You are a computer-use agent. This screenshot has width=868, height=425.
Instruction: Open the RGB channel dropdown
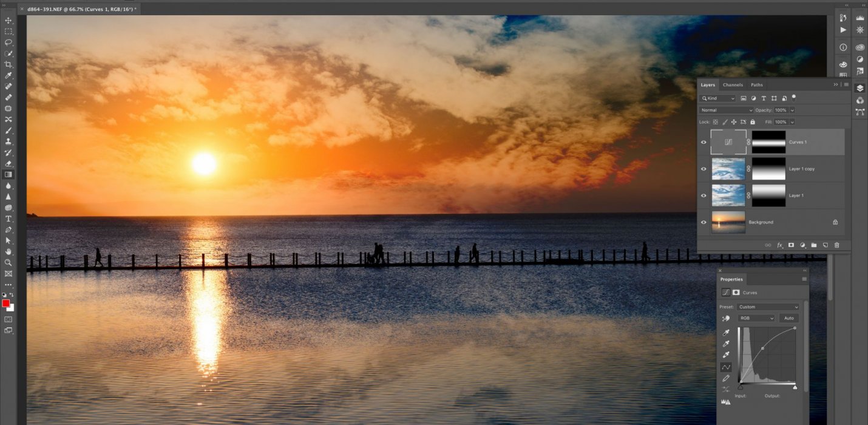tap(756, 318)
